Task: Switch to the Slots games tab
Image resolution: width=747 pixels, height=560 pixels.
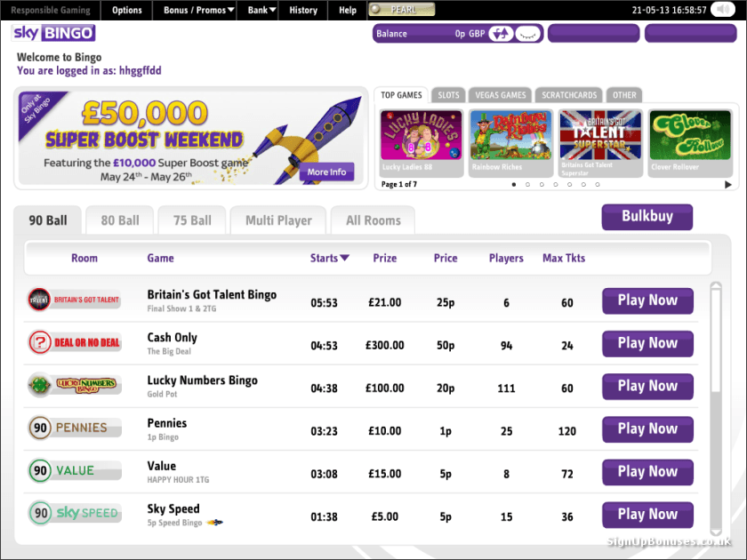Action: (448, 95)
